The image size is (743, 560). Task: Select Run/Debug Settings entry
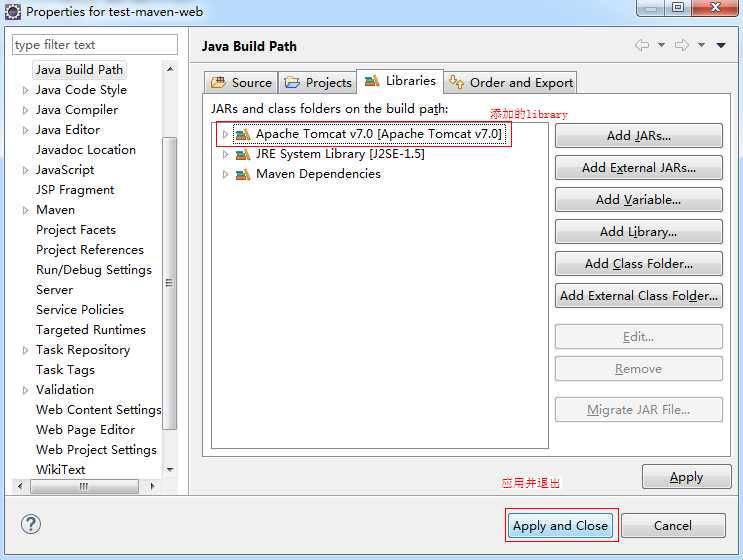point(94,270)
